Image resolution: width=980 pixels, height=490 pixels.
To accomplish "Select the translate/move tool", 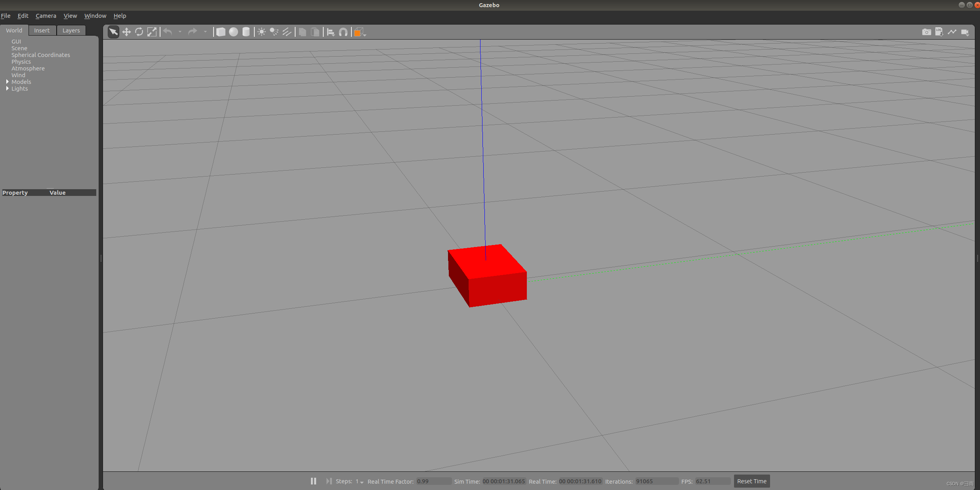I will pos(125,32).
